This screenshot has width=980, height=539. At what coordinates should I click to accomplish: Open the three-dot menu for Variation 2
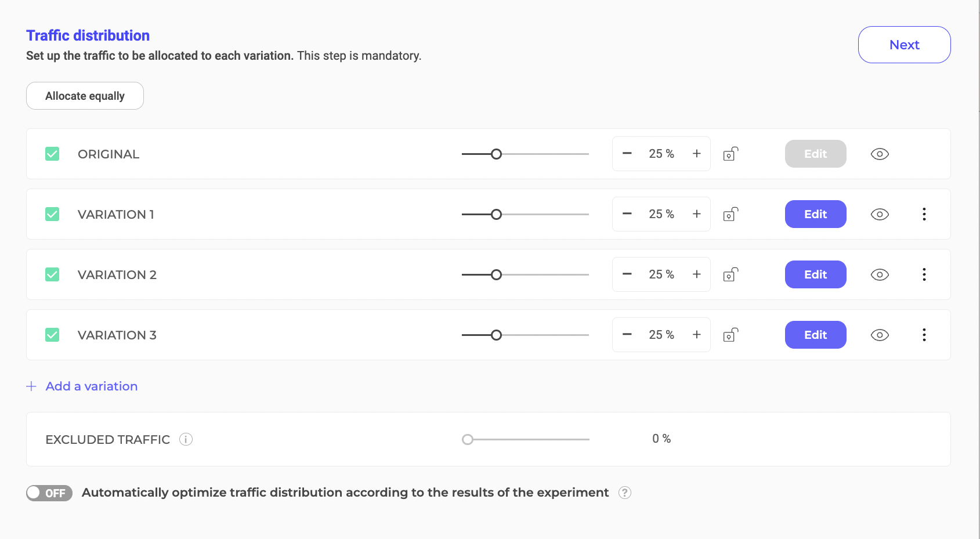click(924, 274)
